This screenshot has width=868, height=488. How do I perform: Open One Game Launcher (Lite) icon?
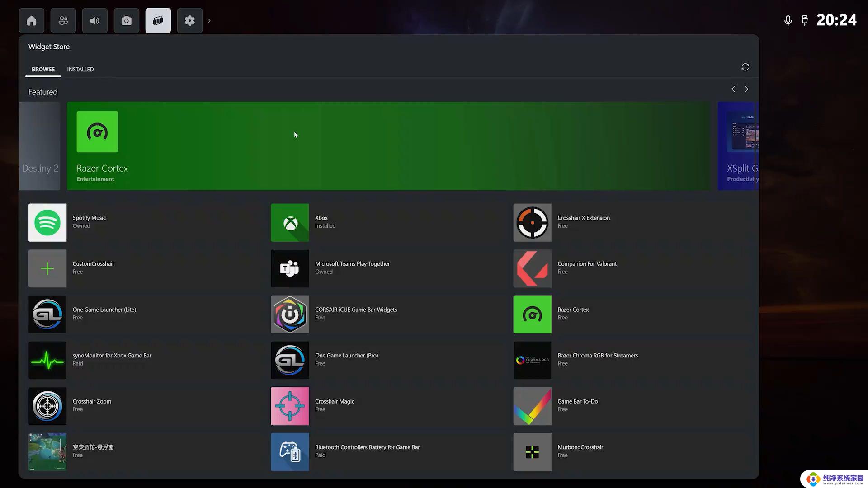pos(47,314)
